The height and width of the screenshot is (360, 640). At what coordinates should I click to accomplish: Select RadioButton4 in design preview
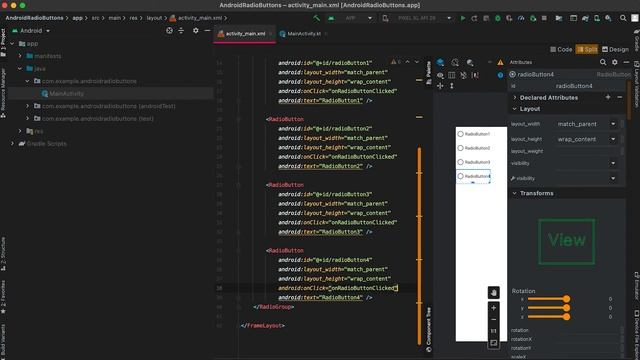tap(473, 176)
